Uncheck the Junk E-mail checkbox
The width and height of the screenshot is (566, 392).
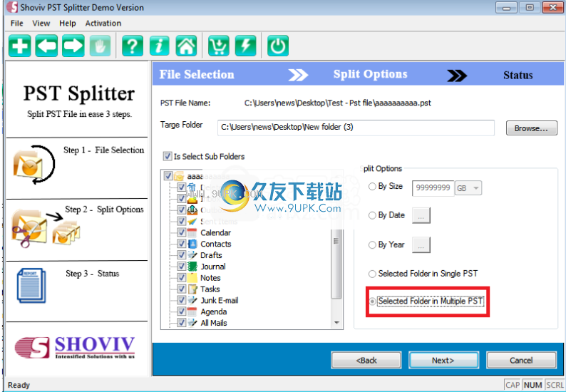[x=182, y=300]
